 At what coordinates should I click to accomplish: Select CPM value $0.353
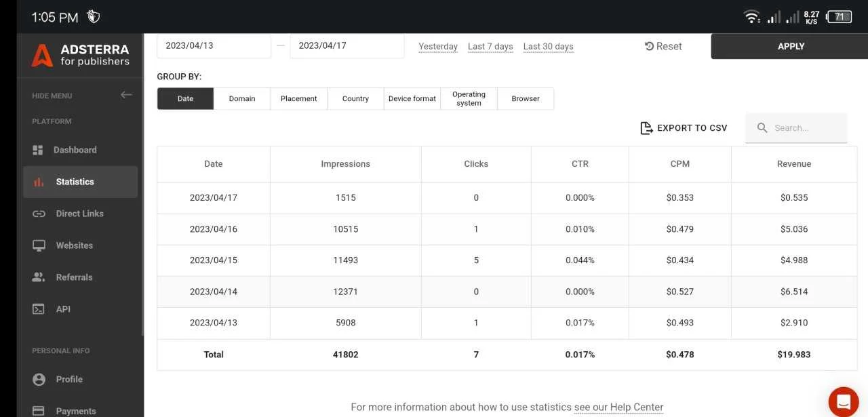coord(680,198)
